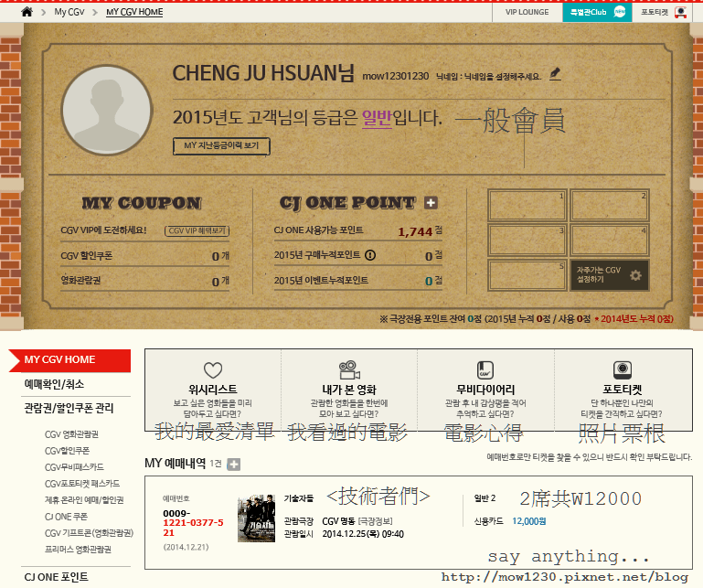
Task: Click MY CGV HOME breadcrumb link
Action: coord(134,12)
